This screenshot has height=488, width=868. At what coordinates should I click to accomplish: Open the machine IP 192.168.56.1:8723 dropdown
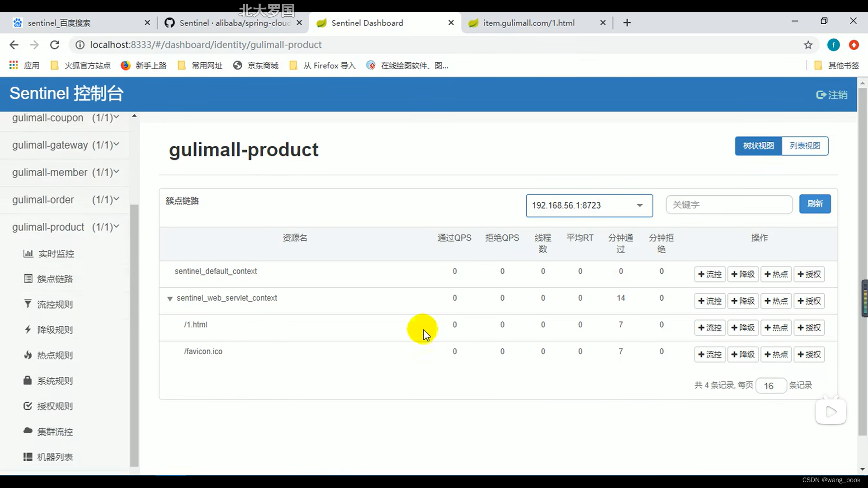click(589, 206)
